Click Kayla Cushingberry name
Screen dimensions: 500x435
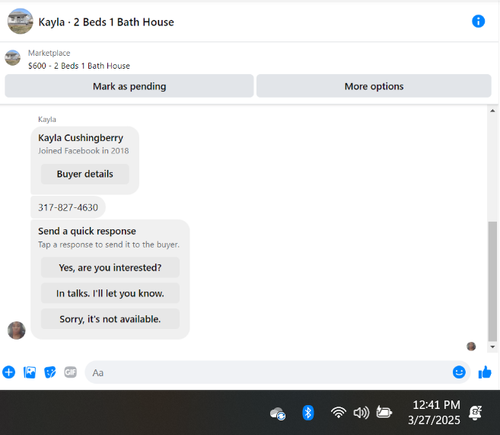80,138
